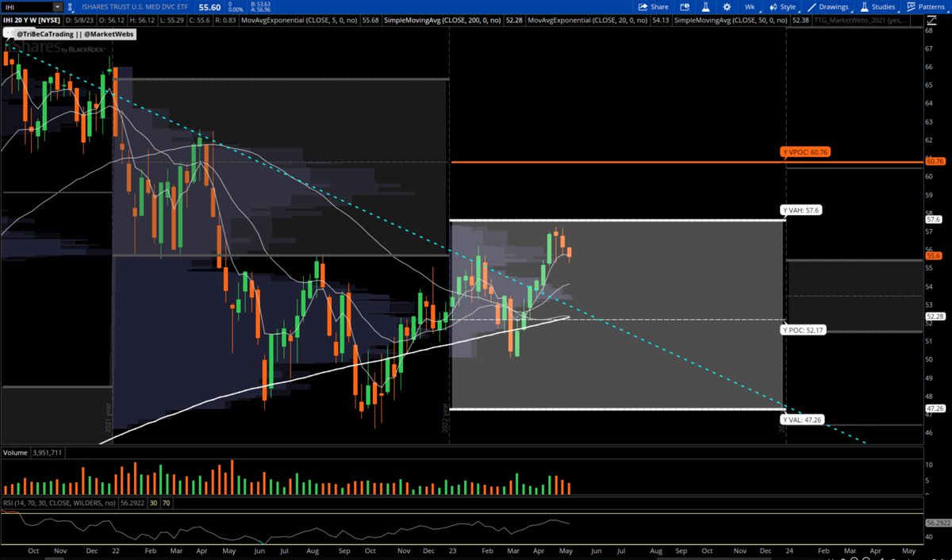Click the 23 year marker on time axis

(453, 549)
